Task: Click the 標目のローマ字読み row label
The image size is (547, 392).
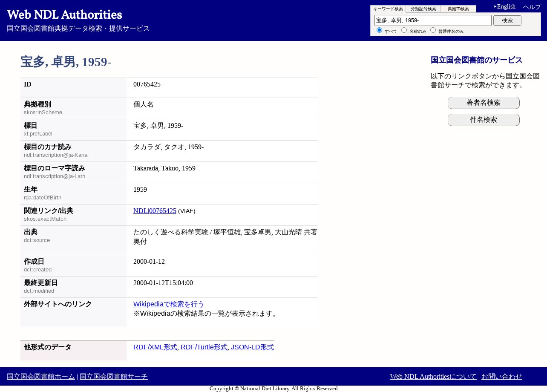Action: 55,168
